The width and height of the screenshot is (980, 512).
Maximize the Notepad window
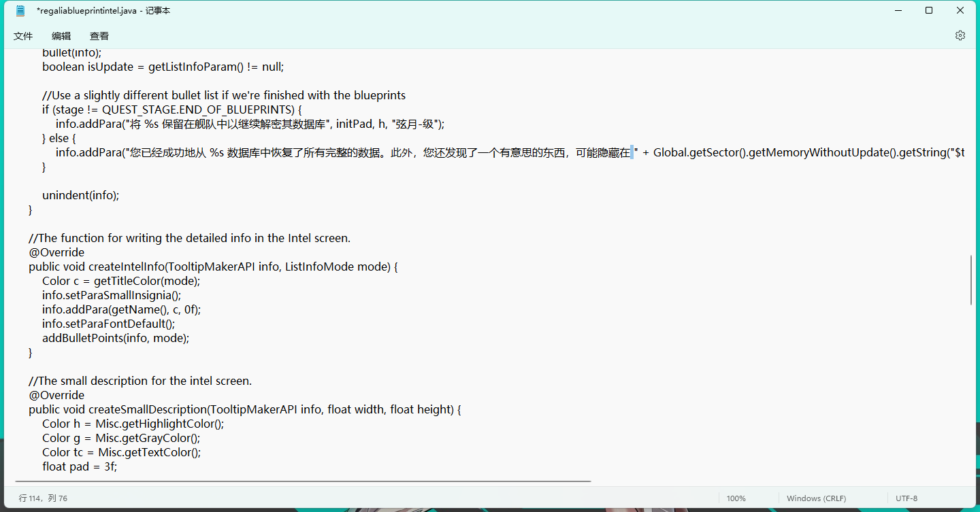coord(929,11)
